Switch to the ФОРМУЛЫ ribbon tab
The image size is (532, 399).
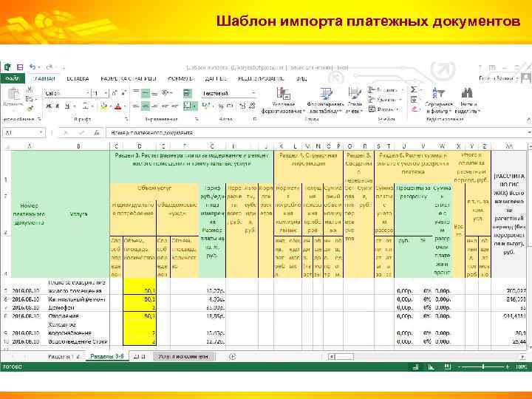pyautogui.click(x=182, y=79)
